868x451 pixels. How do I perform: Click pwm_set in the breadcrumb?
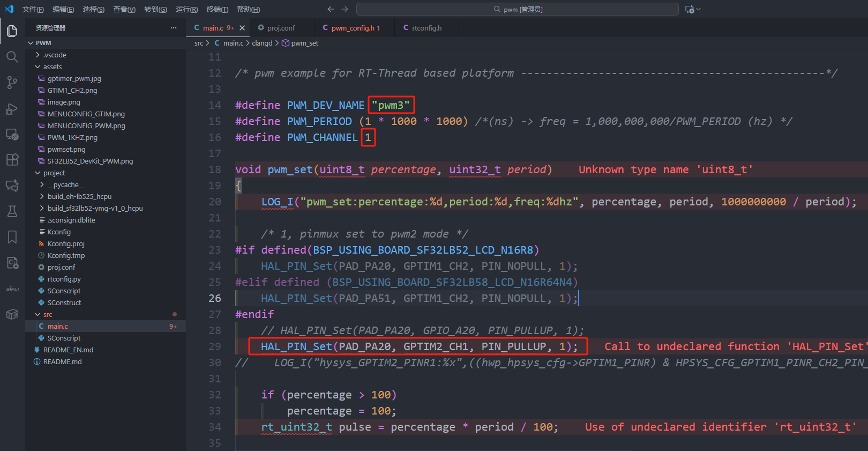pyautogui.click(x=304, y=43)
